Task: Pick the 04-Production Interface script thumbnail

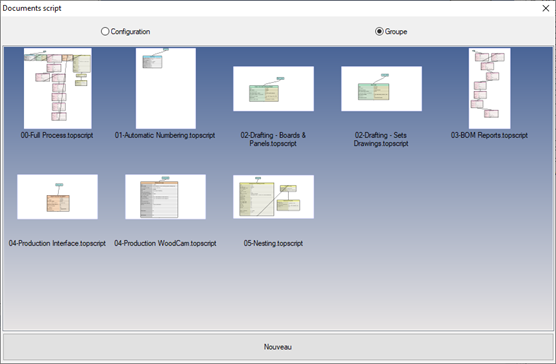Action: point(57,197)
